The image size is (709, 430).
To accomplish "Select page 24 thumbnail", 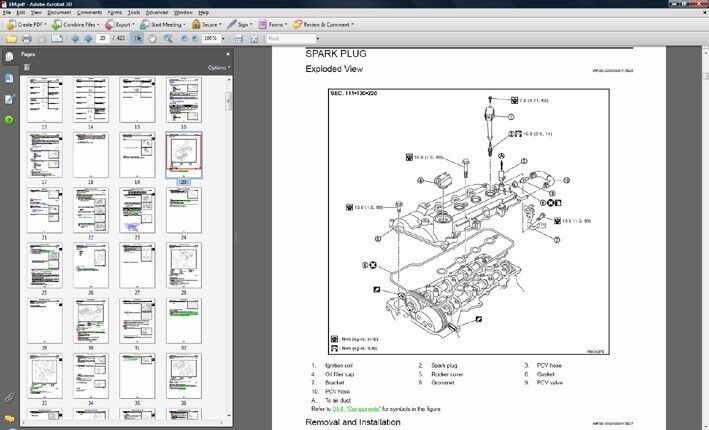I will (x=184, y=211).
